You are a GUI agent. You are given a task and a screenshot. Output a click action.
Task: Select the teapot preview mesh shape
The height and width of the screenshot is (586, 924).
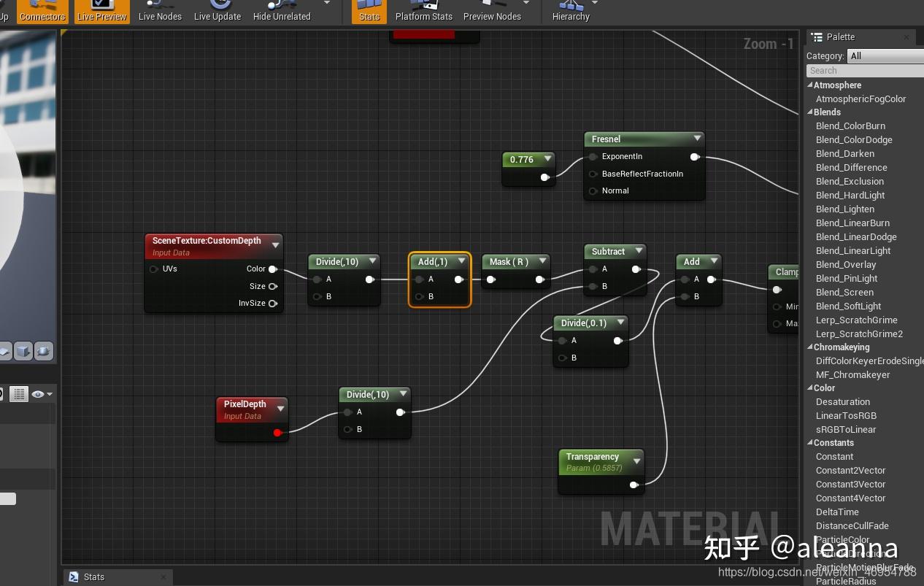pyautogui.click(x=43, y=351)
